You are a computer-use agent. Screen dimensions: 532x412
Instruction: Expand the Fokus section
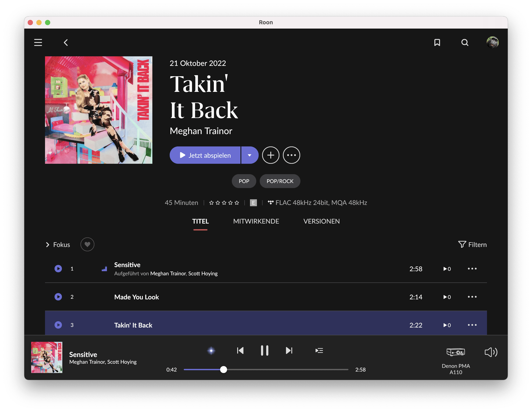click(x=58, y=245)
